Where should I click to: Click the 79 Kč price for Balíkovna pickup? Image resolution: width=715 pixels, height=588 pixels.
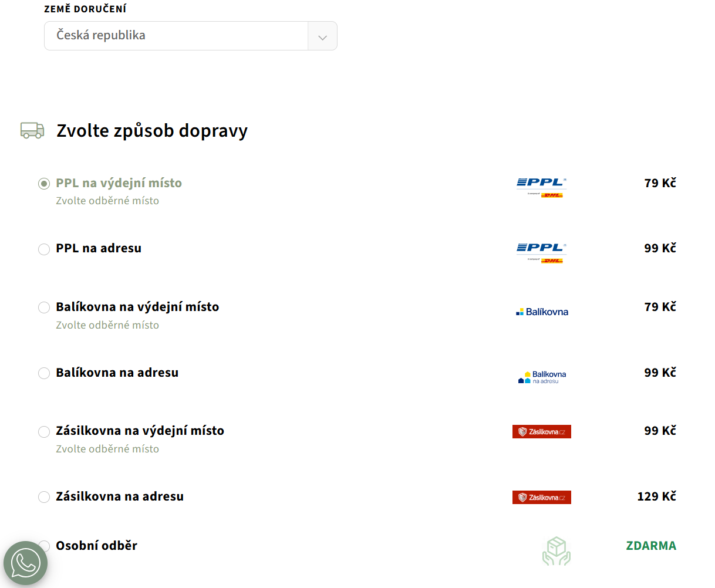660,307
